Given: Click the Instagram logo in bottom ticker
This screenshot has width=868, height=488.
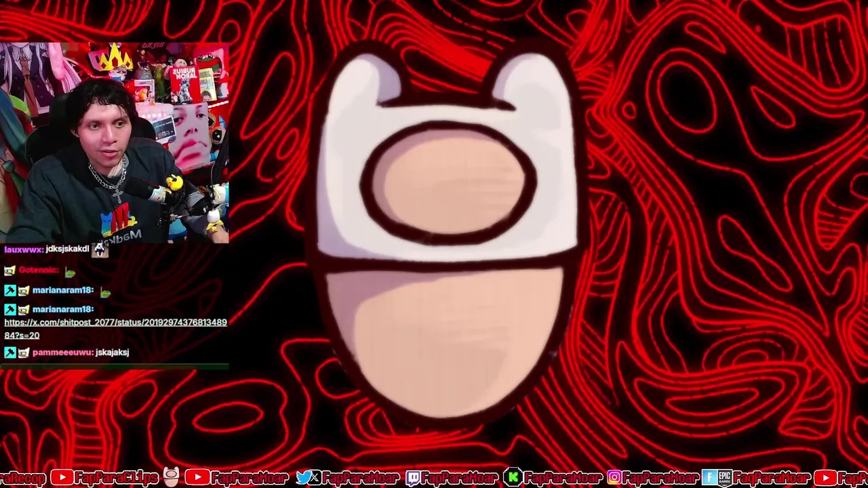Looking at the screenshot, I should point(614,478).
